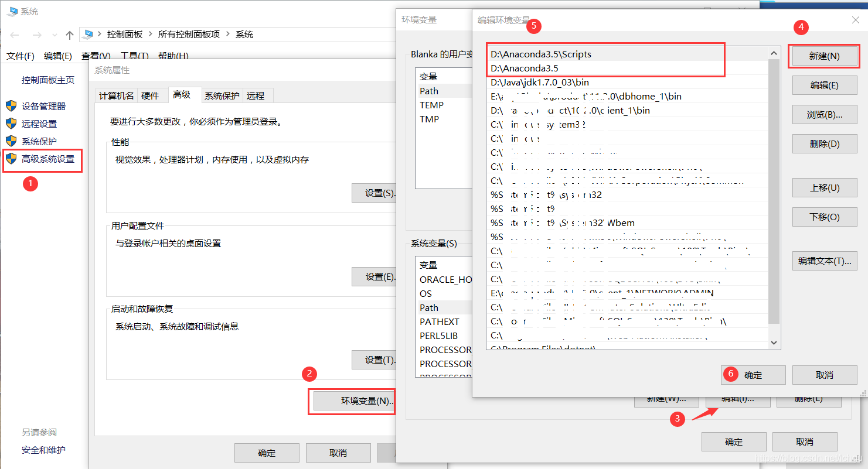Open the 文件(F) menu
Screen dimensions: 868x469
[21, 56]
